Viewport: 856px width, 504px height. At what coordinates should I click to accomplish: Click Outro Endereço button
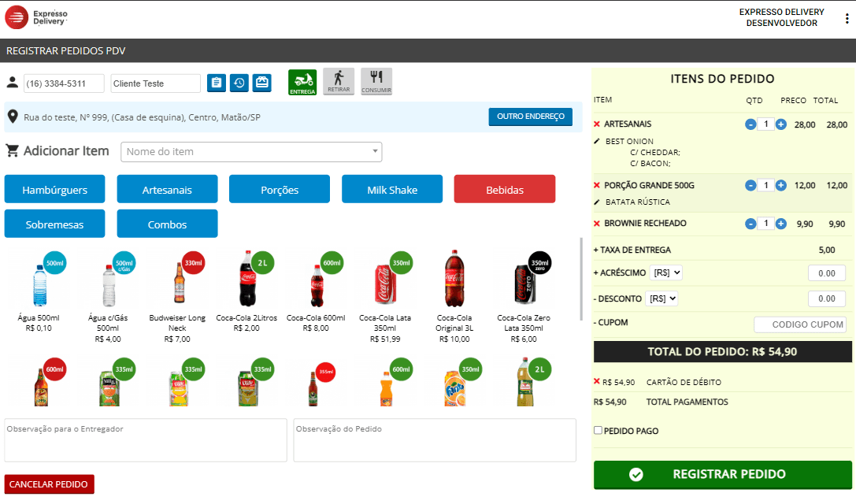point(531,117)
